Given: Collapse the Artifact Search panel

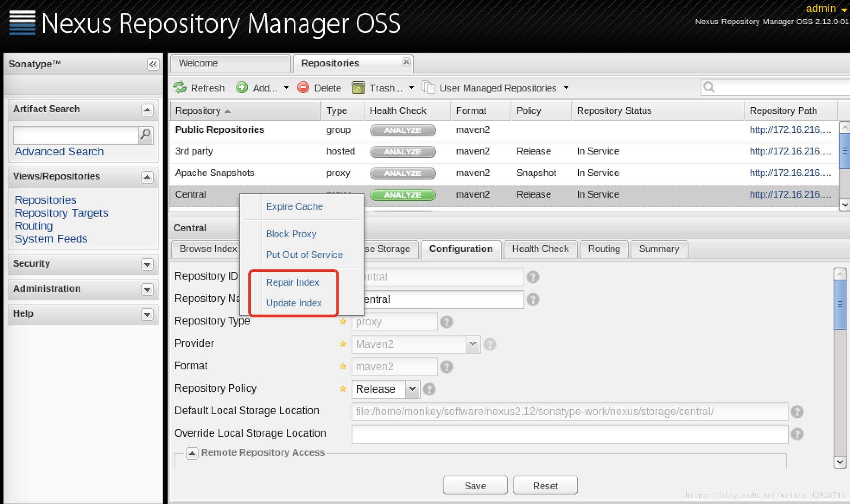Looking at the screenshot, I should (147, 110).
